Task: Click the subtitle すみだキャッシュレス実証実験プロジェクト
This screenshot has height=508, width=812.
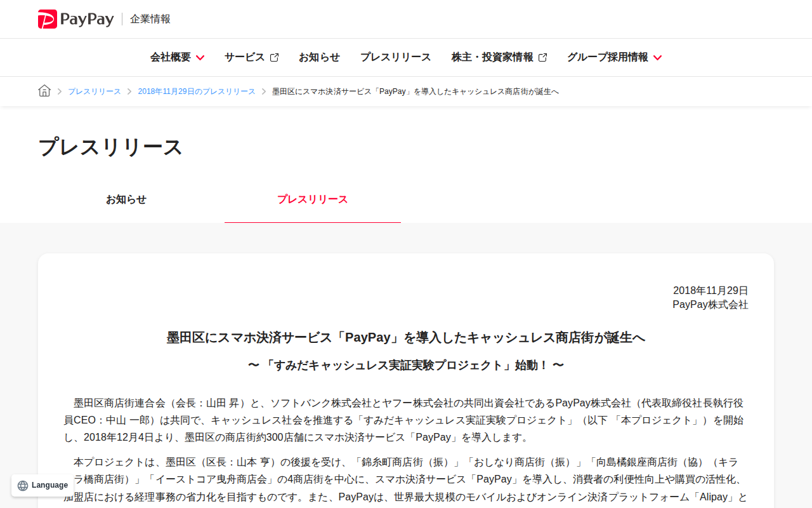Action: 406,365
